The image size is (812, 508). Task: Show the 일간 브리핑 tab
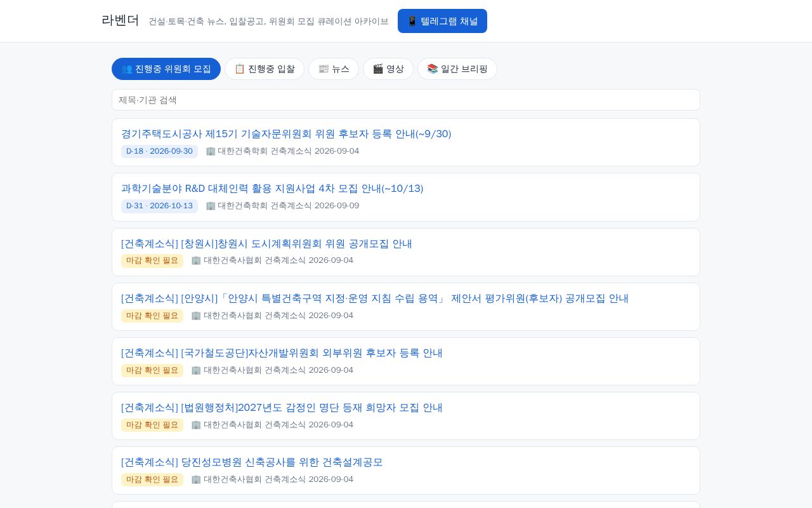457,69
